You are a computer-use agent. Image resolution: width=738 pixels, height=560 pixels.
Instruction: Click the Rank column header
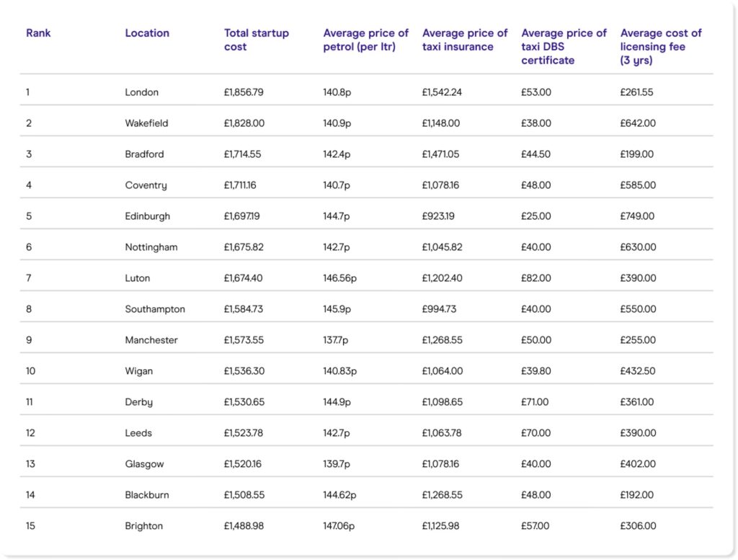tap(38, 33)
